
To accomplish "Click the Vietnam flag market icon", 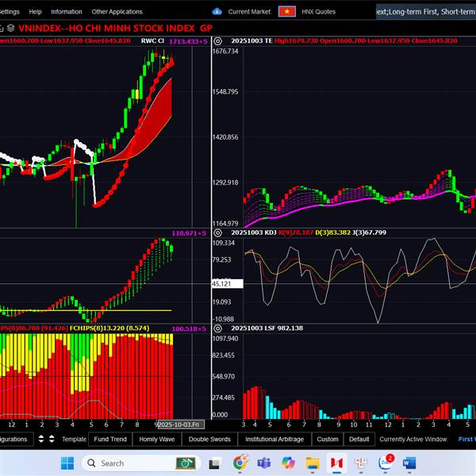I will 286,12.
